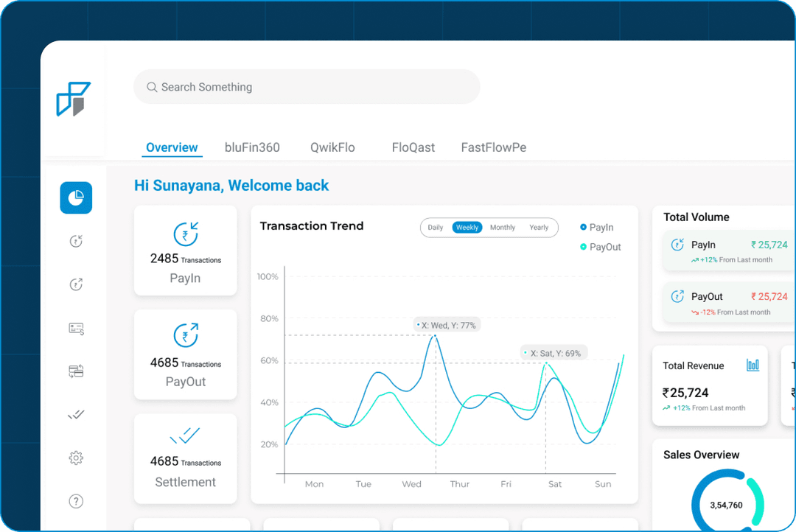Click the Transaction Trend heading
The image size is (796, 532).
pos(312,226)
